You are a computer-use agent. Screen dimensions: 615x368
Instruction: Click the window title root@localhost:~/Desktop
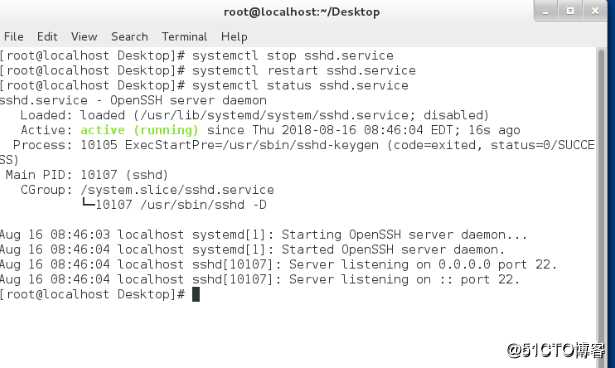[x=302, y=12]
